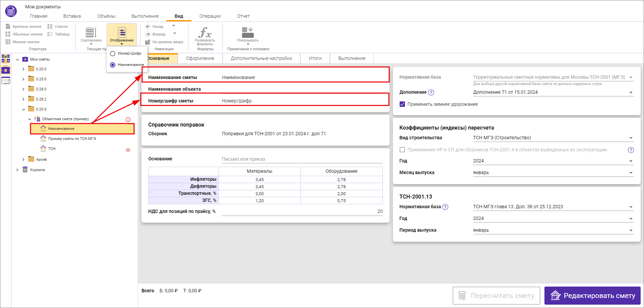Click На уровень вверх icon

click(148, 42)
